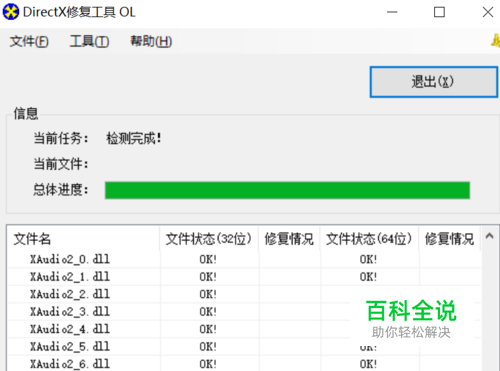500x371 pixels.
Task: Select the XAudio2_2.dll row
Action: 244,294
